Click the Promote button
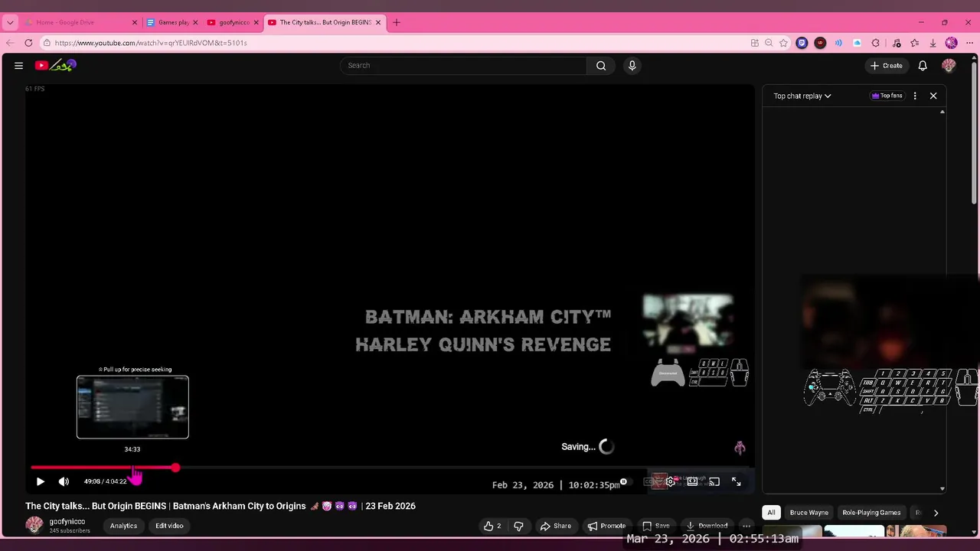The height and width of the screenshot is (551, 980). [x=606, y=526]
